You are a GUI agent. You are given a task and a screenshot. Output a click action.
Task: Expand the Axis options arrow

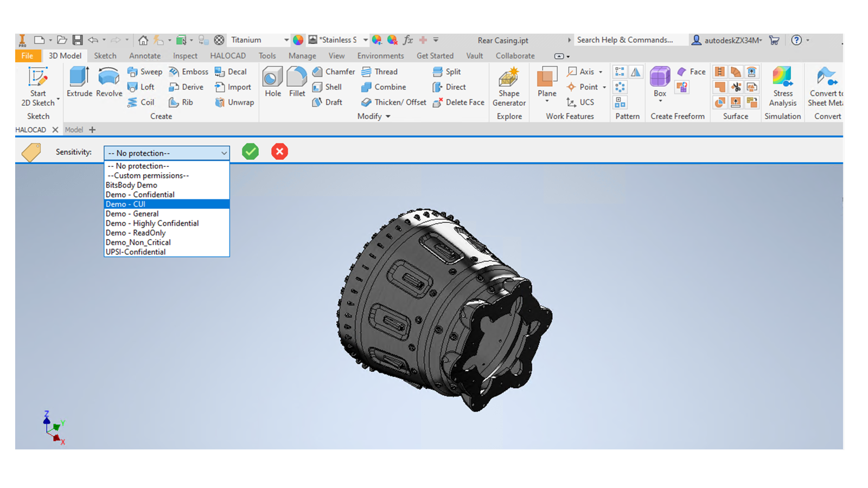601,72
